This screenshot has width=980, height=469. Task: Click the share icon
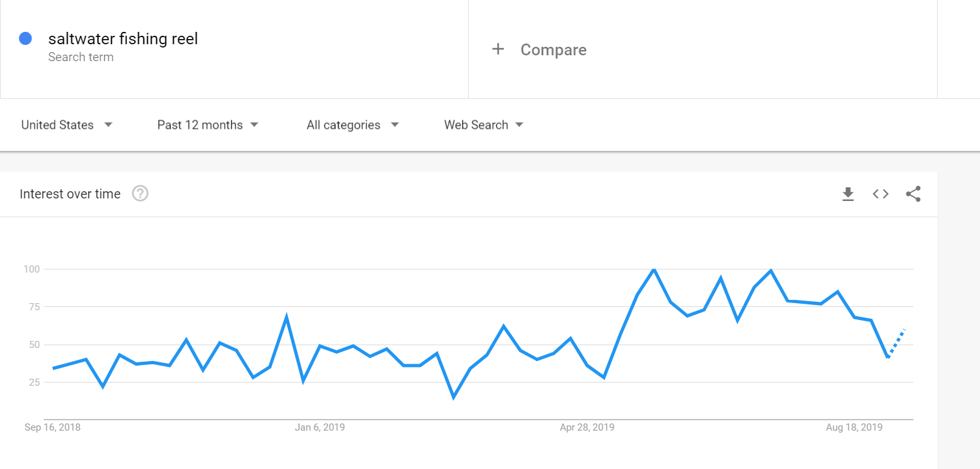pos(913,194)
